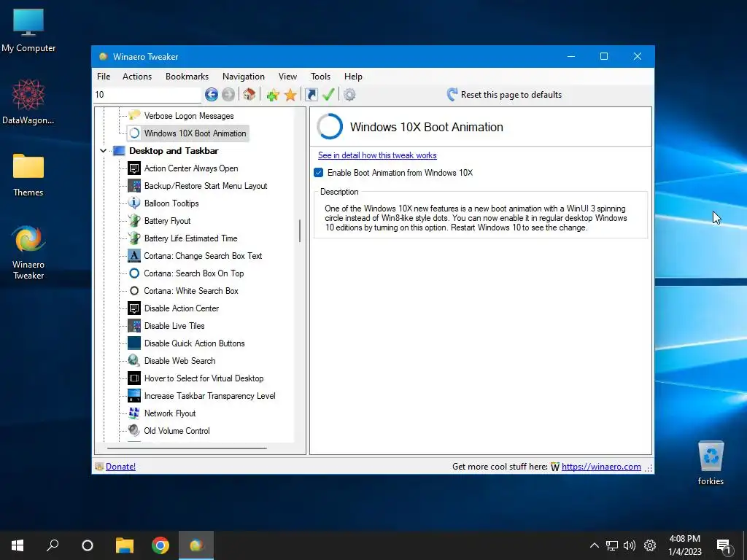The image size is (747, 560).
Task: Open the notification center icon on taskbar
Action: (724, 545)
